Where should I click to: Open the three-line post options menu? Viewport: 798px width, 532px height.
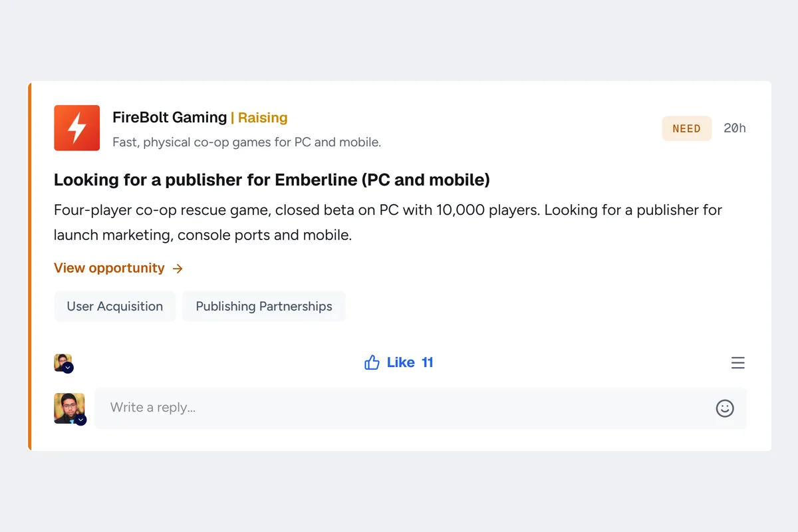(738, 362)
